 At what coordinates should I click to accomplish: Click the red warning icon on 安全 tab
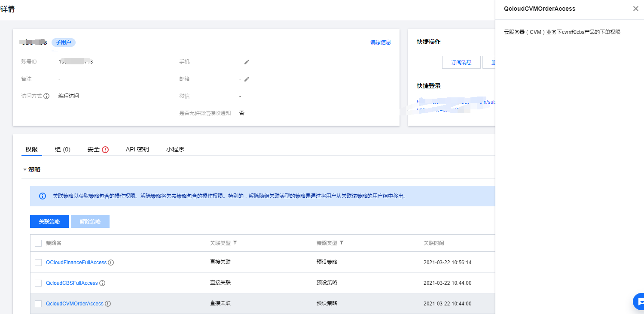click(x=105, y=150)
